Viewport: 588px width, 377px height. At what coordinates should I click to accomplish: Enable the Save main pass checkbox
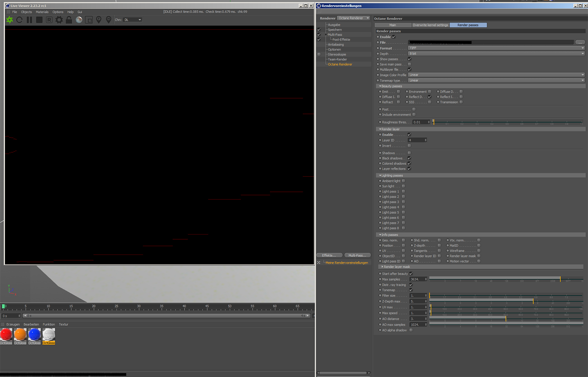tap(410, 64)
